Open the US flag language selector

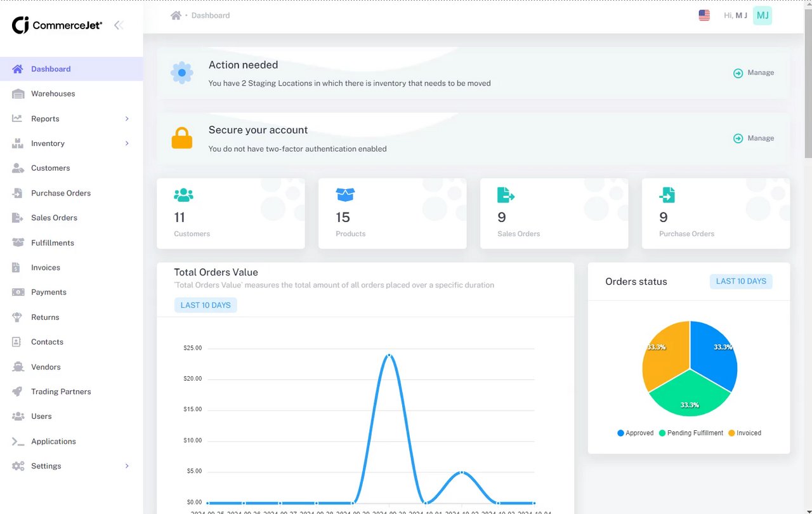click(704, 15)
